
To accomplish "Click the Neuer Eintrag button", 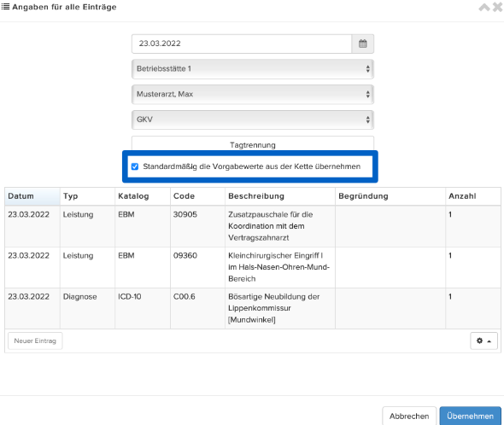I will [35, 341].
